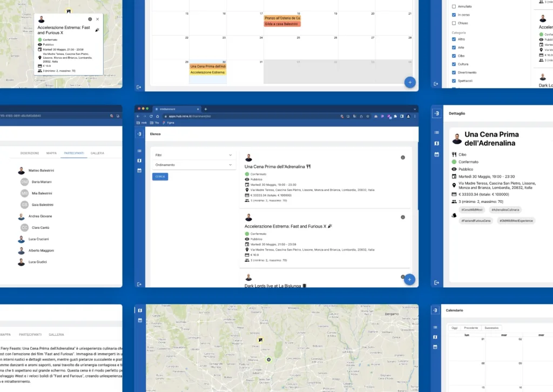The image size is (553, 392).
Task: Click the upper event marker on the bottom map
Action: click(x=260, y=340)
